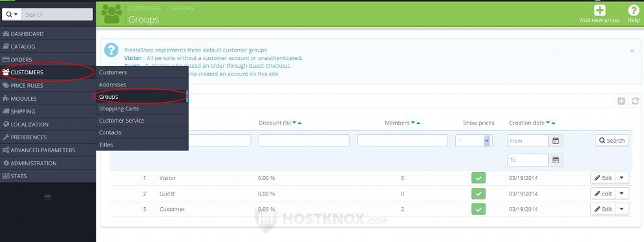Image resolution: width=644 pixels, height=242 pixels.
Task: Open the To date calendar icon
Action: click(x=555, y=160)
